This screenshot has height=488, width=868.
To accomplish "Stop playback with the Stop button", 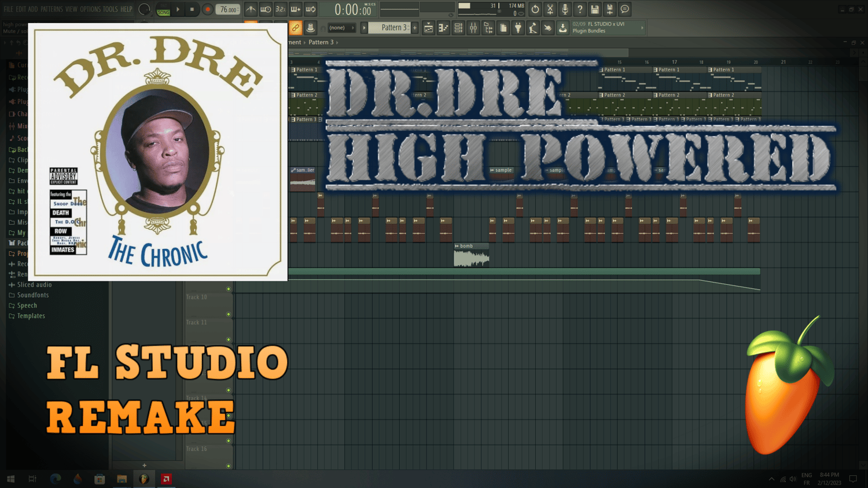I will pos(192,9).
